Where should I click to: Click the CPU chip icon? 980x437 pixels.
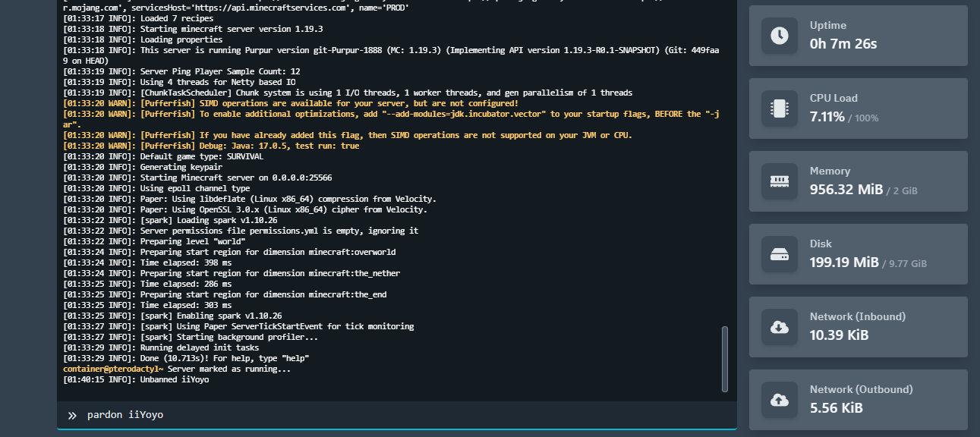[x=779, y=108]
